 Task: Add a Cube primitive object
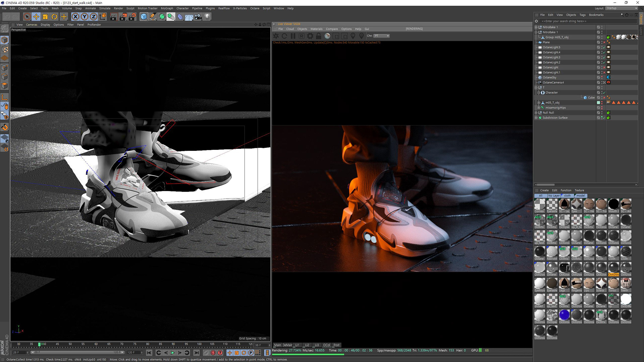pos(144,16)
